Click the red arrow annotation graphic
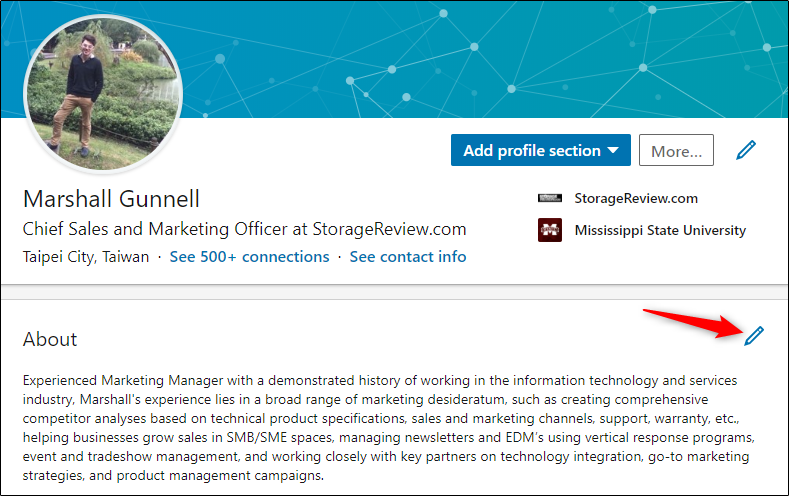This screenshot has width=789, height=496. (x=694, y=323)
